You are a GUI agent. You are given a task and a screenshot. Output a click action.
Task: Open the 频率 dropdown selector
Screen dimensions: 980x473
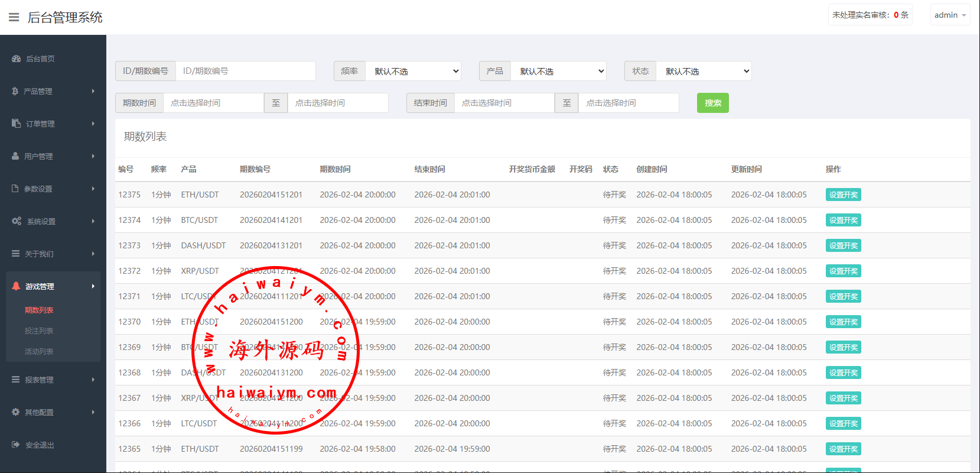[413, 71]
